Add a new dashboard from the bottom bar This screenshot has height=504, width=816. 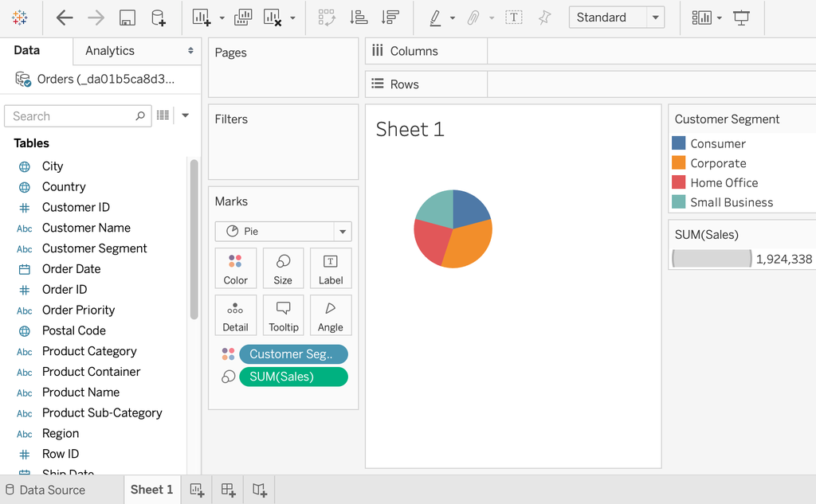(228, 490)
